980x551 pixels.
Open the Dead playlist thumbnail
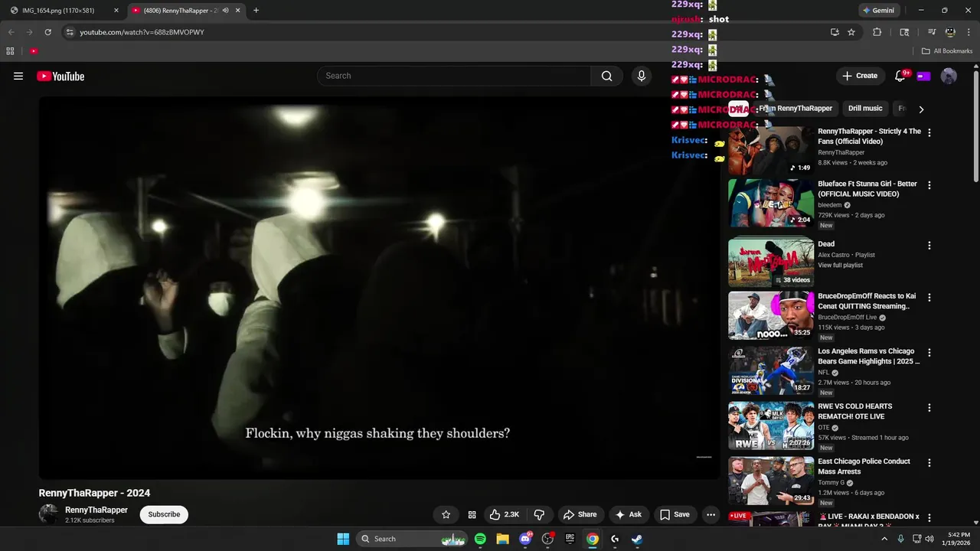point(771,262)
